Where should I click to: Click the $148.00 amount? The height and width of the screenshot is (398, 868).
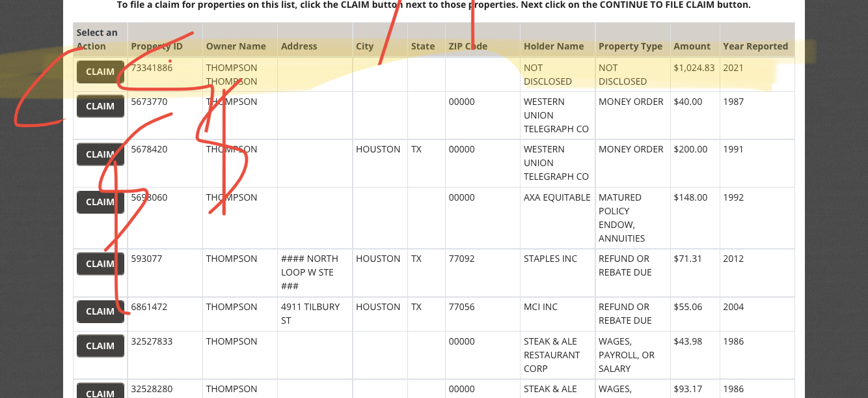click(x=690, y=197)
